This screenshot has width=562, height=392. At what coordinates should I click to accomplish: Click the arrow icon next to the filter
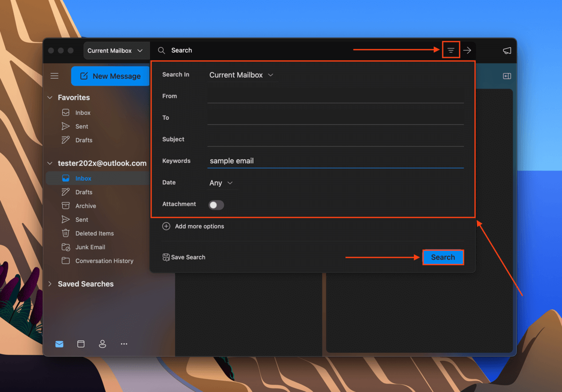point(467,50)
